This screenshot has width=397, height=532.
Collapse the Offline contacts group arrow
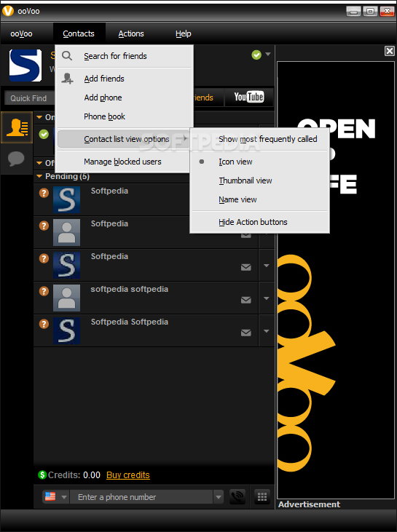click(39, 163)
